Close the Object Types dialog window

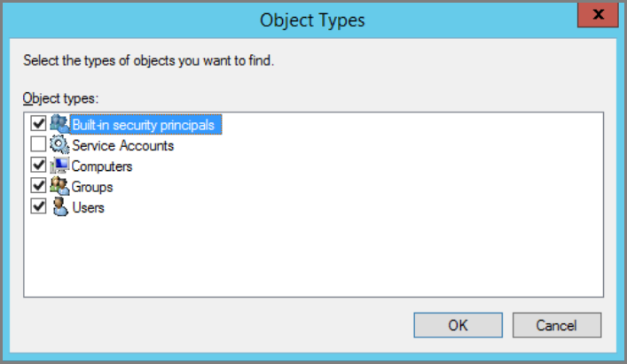tap(598, 15)
